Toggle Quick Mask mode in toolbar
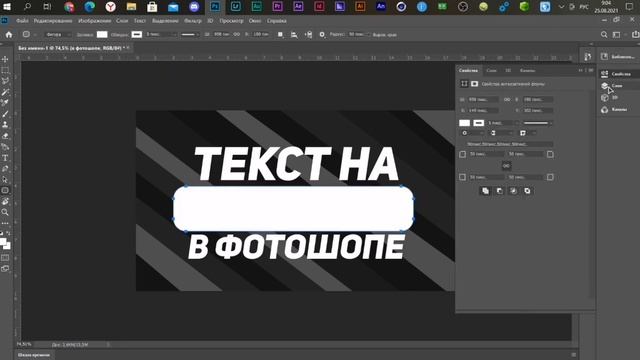640x360 pixels. (5, 258)
